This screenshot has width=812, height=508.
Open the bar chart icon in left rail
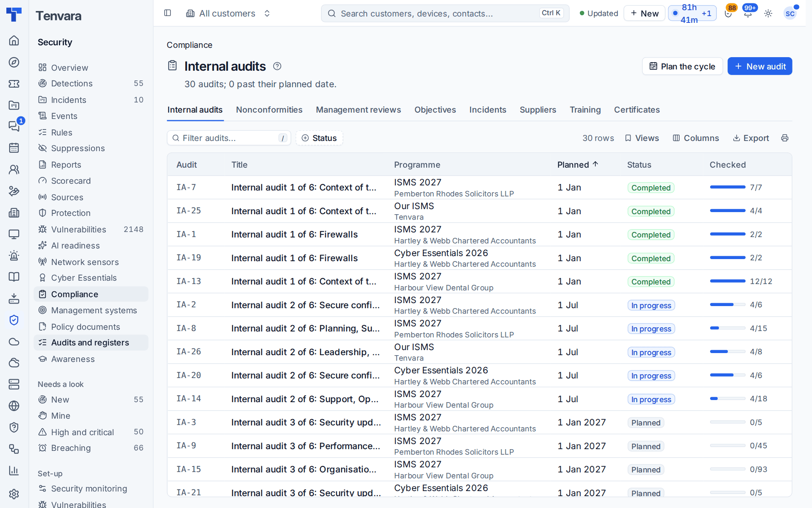coord(14,470)
